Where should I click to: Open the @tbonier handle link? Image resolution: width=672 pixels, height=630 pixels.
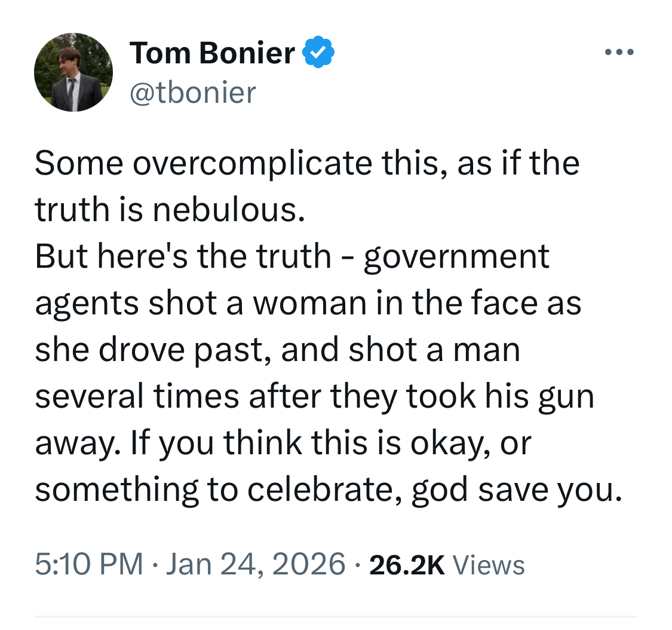click(192, 91)
